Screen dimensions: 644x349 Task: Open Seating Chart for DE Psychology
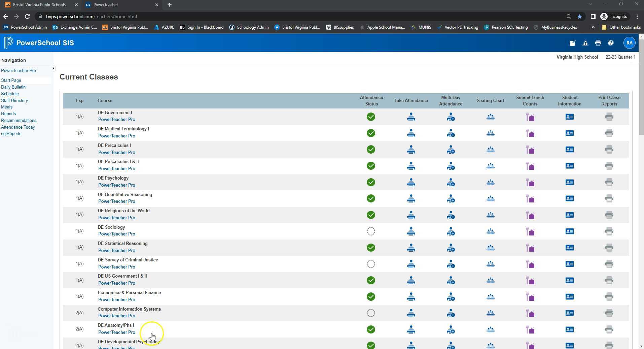[x=490, y=182]
